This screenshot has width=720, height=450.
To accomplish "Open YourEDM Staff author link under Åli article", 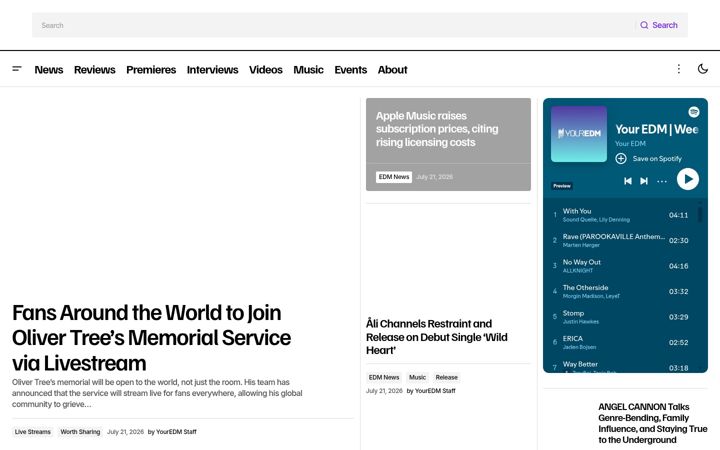I will (x=435, y=391).
